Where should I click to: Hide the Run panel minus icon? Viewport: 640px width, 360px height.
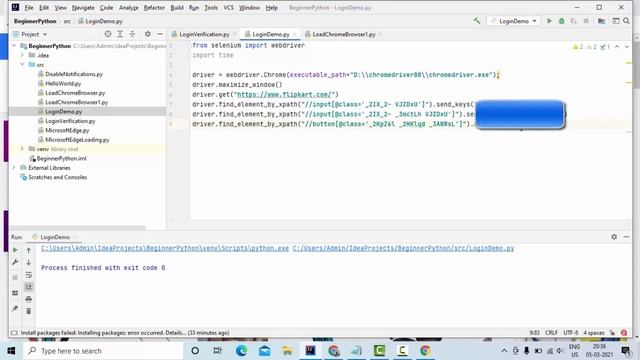[x=626, y=237]
